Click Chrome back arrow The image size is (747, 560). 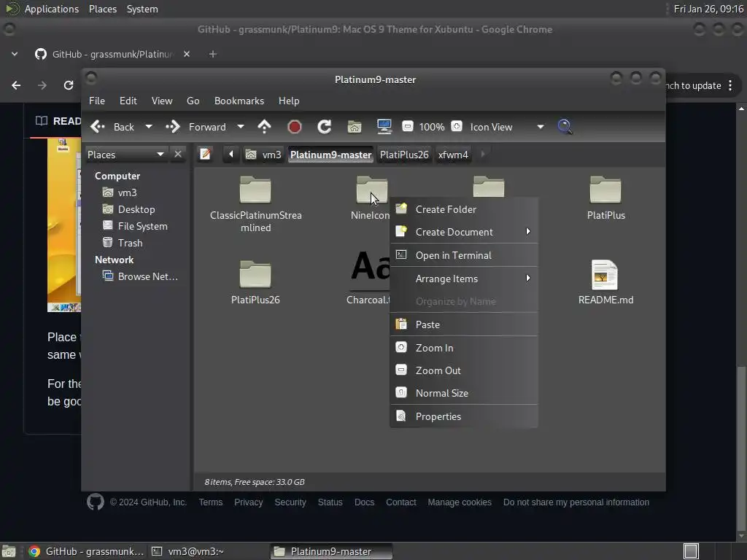pyautogui.click(x=16, y=85)
